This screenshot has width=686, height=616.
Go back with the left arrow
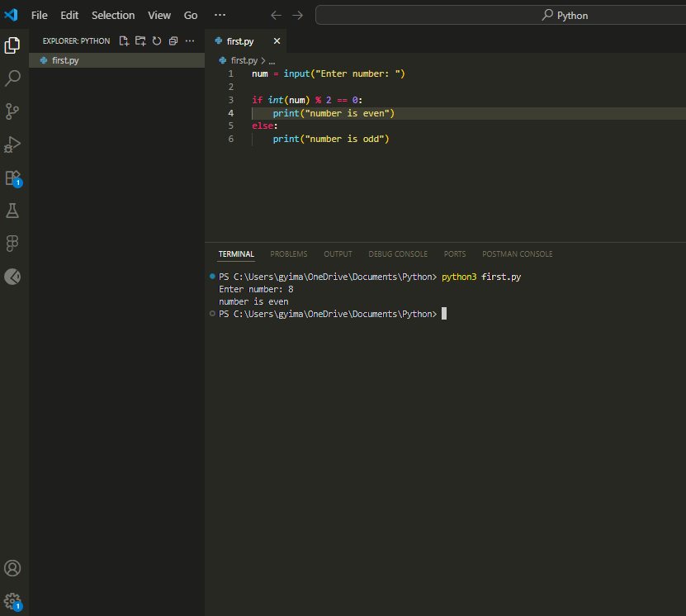276,16
